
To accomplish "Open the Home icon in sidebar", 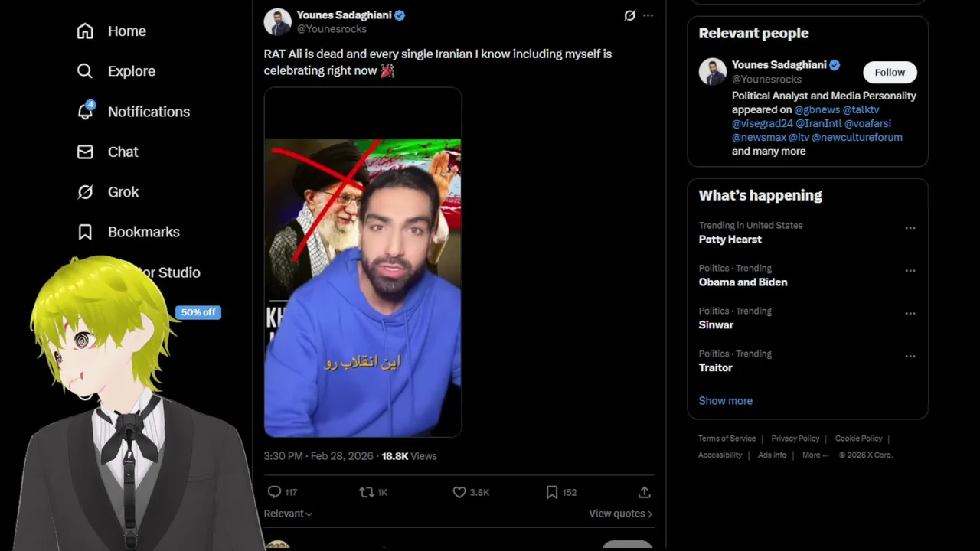I will pyautogui.click(x=85, y=31).
